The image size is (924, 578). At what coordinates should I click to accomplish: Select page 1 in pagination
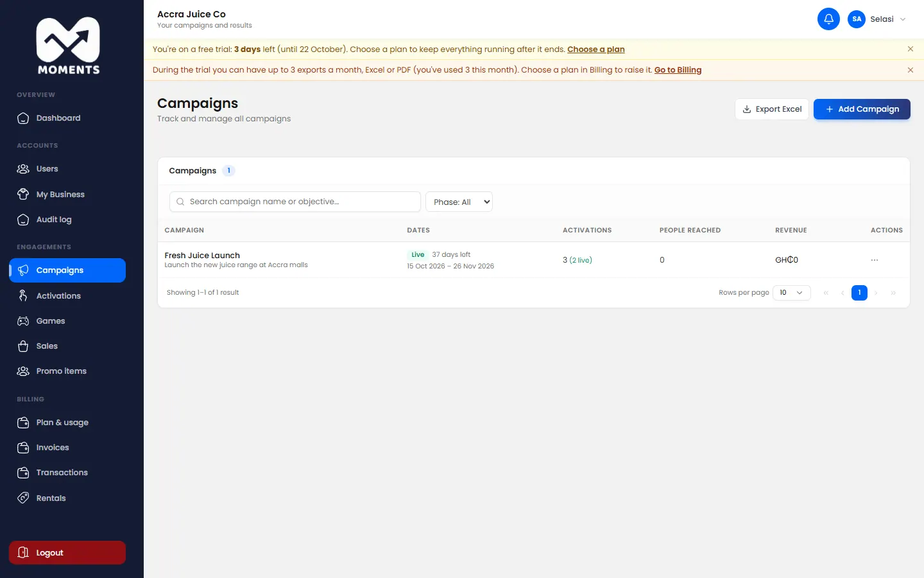859,293
